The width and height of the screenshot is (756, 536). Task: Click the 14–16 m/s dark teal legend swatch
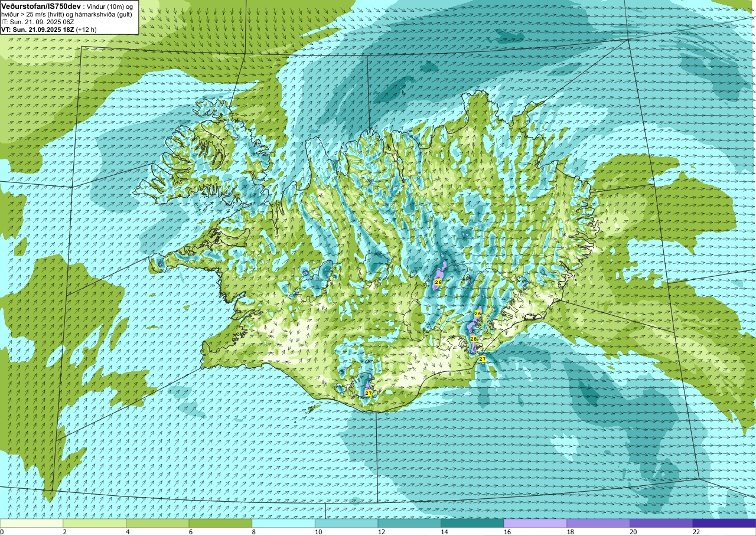pos(472,523)
